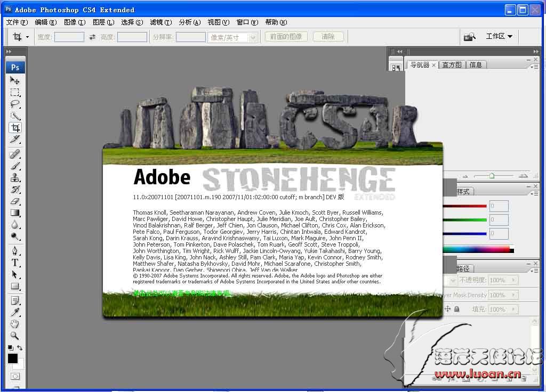546x392 pixels.
Task: Click the 分辨率 resolution input field
Action: pyautogui.click(x=191, y=37)
